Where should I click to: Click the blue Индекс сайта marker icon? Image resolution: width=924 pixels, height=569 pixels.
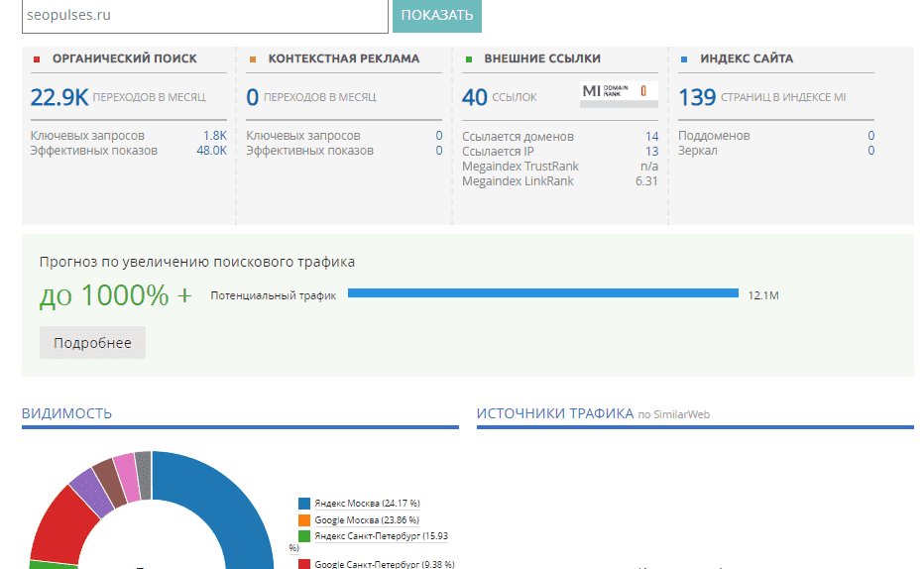click(684, 58)
